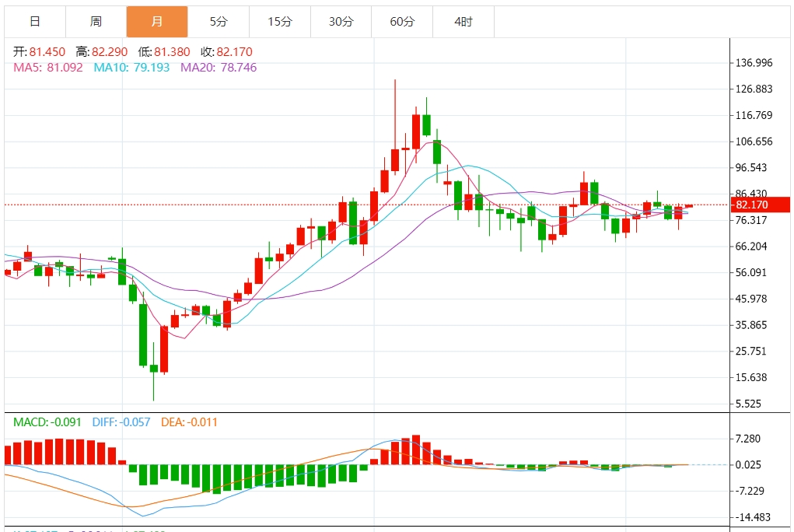794x532 pixels.
Task: Open the 30分 timeframe tab
Action: click(x=341, y=22)
